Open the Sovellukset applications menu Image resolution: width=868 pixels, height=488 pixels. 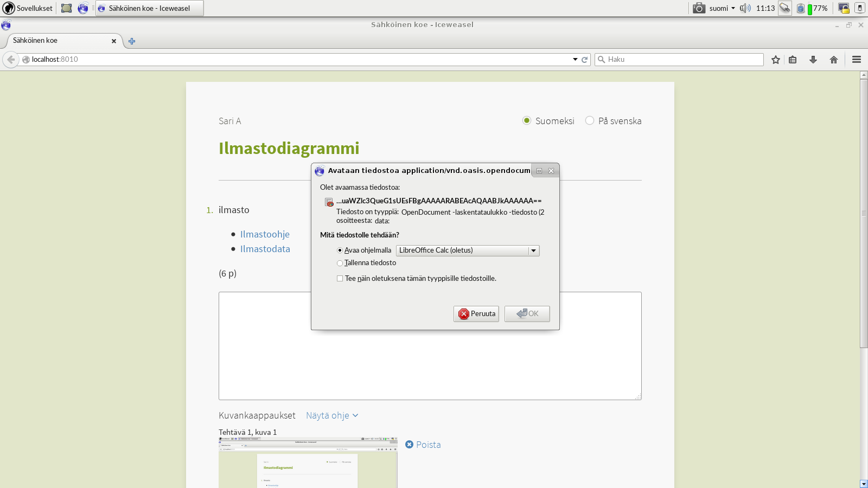tap(28, 8)
